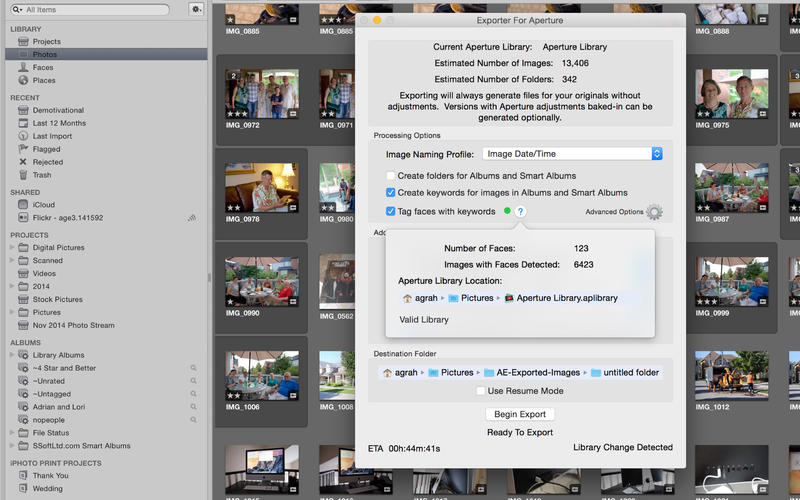Open Places in the Library sidebar

point(43,80)
